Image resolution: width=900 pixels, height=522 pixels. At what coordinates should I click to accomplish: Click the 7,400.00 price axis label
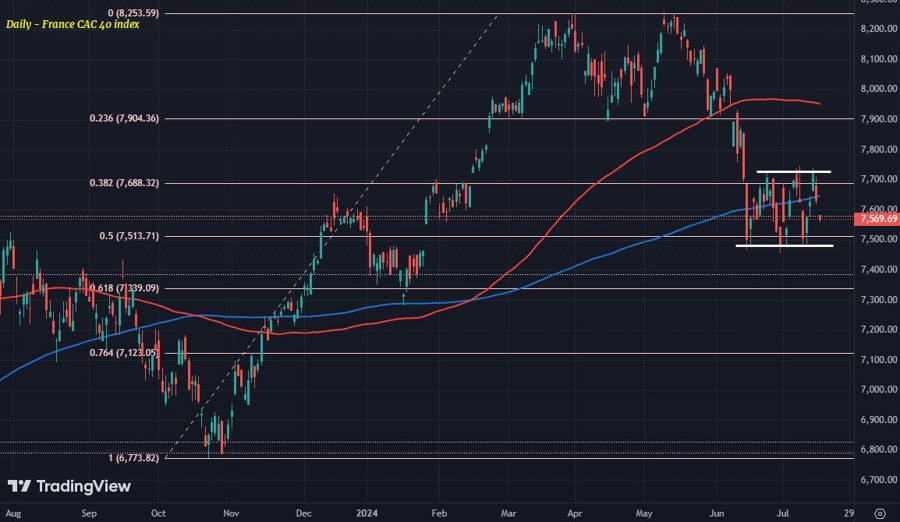879,269
